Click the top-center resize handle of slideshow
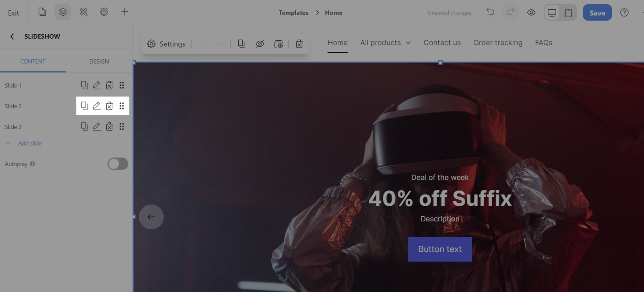 (x=440, y=62)
